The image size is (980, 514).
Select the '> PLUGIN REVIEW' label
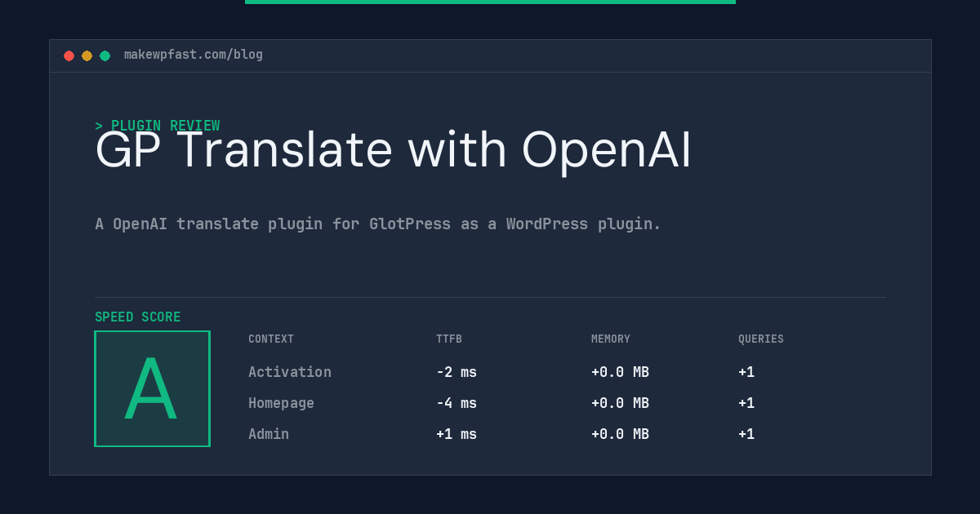click(157, 126)
